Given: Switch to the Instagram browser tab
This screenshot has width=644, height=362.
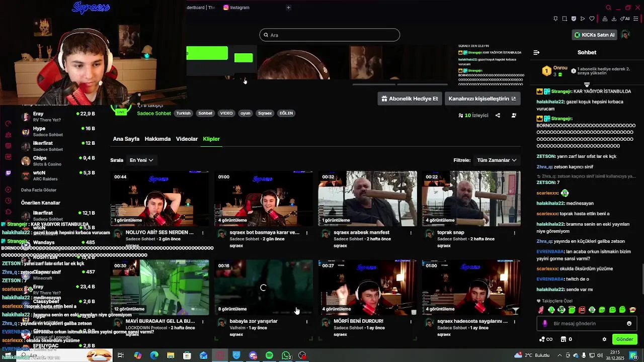Looking at the screenshot, I should pos(236,8).
